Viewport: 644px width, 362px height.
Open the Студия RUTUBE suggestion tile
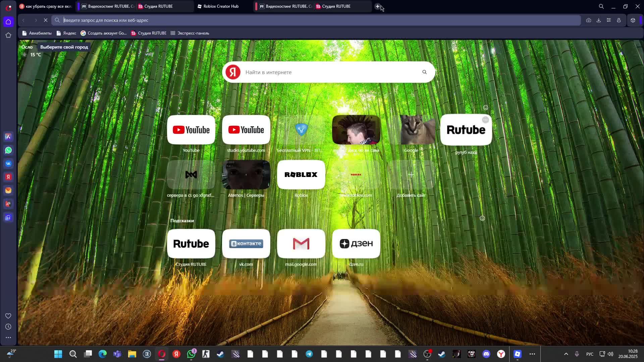tap(191, 244)
